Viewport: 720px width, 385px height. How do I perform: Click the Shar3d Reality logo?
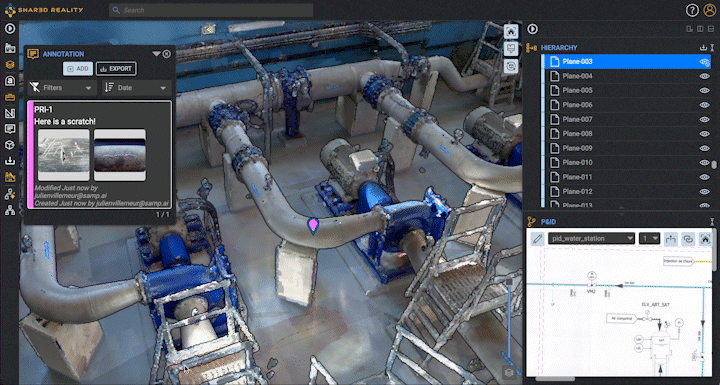[44, 10]
